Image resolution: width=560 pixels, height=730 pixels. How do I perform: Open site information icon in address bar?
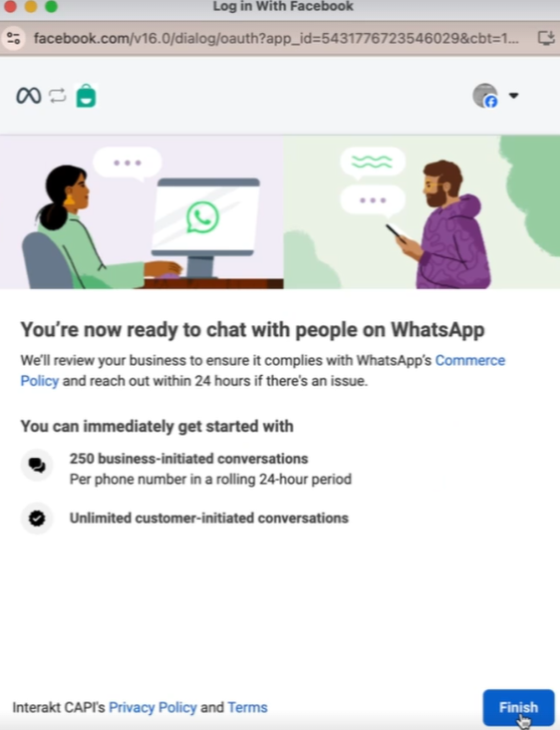(14, 38)
